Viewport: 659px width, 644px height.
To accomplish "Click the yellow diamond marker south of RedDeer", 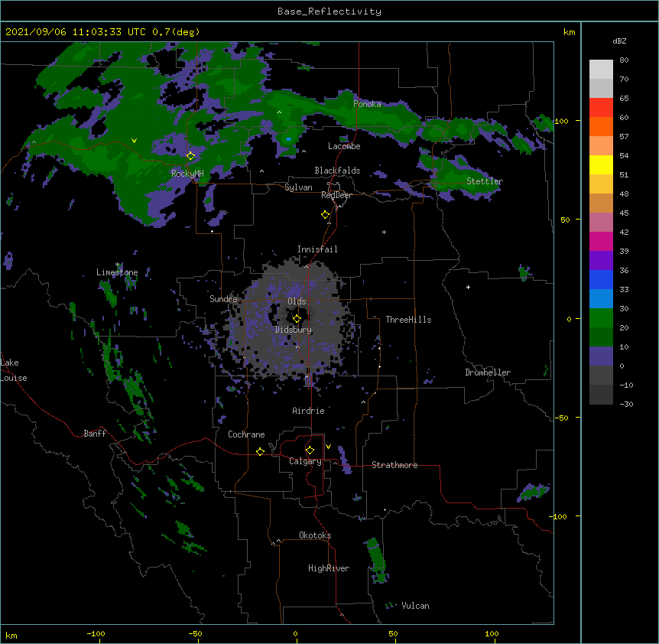I will click(326, 215).
